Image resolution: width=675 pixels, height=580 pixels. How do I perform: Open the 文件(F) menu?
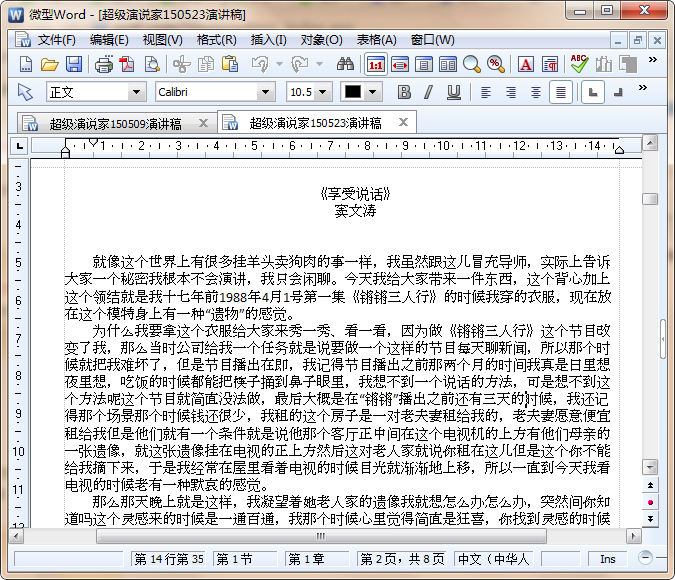(56, 40)
